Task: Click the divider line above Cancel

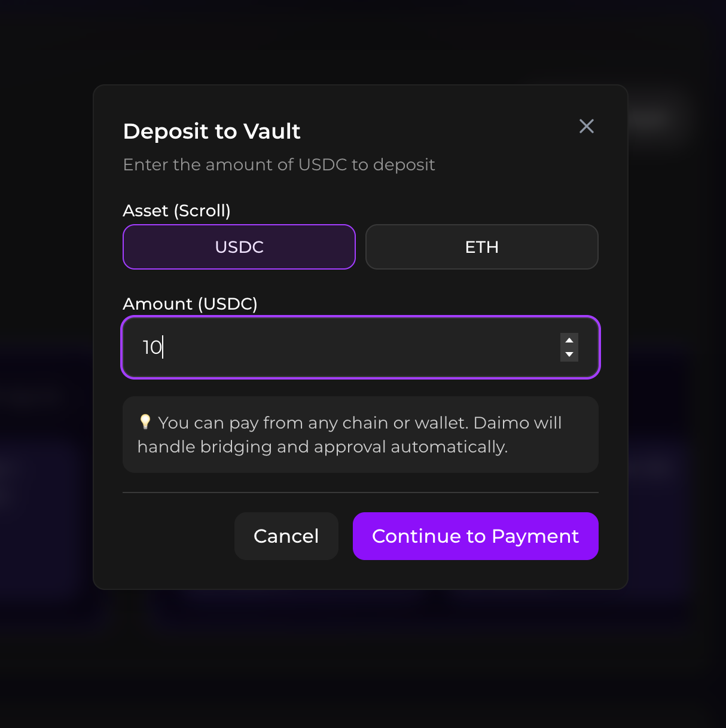Action: [x=360, y=493]
